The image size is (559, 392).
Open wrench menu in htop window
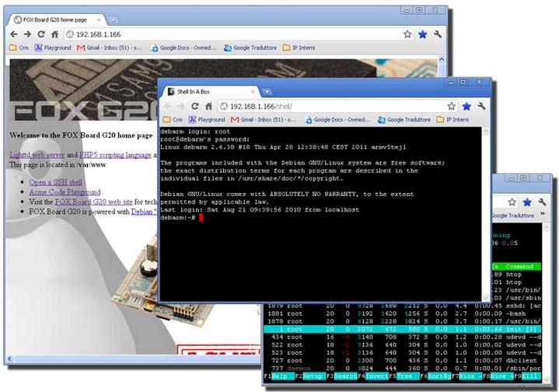(x=542, y=202)
